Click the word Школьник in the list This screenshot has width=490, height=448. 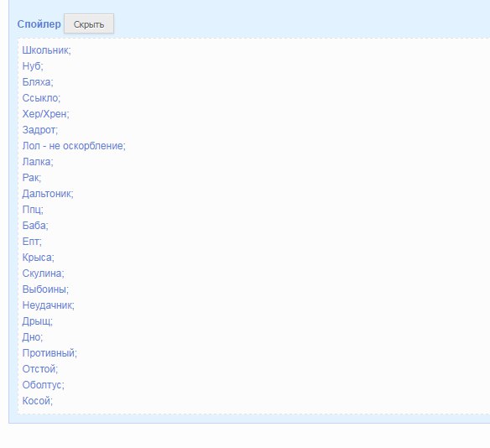point(46,50)
